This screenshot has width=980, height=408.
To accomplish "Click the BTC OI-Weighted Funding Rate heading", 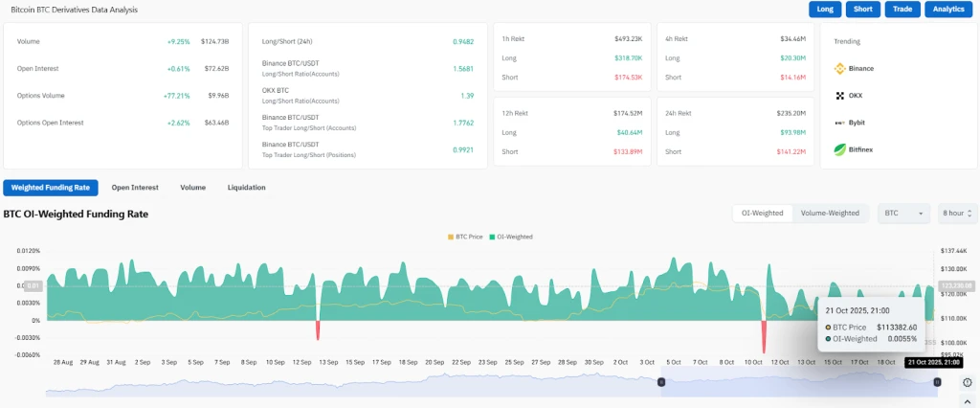I will [x=76, y=214].
